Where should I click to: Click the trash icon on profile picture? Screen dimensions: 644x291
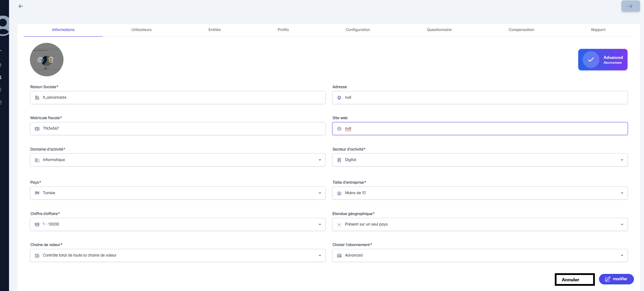click(51, 60)
